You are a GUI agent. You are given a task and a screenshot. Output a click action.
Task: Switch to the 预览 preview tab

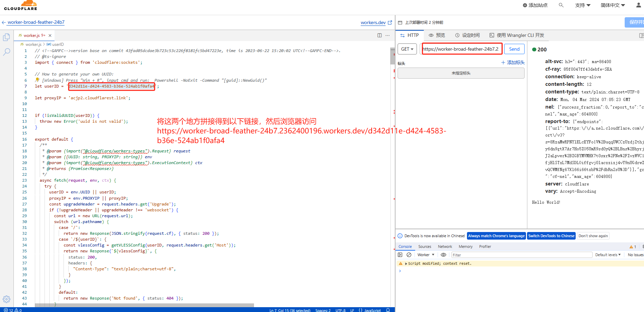click(437, 35)
